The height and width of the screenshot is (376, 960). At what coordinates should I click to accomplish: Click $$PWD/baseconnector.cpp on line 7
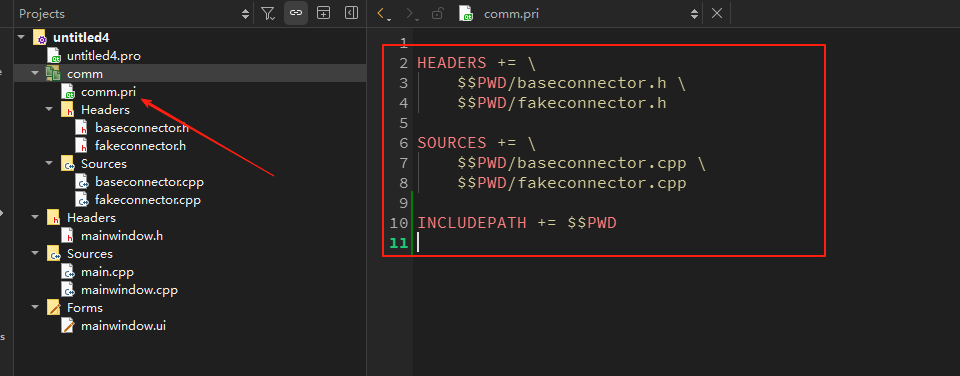pyautogui.click(x=572, y=163)
